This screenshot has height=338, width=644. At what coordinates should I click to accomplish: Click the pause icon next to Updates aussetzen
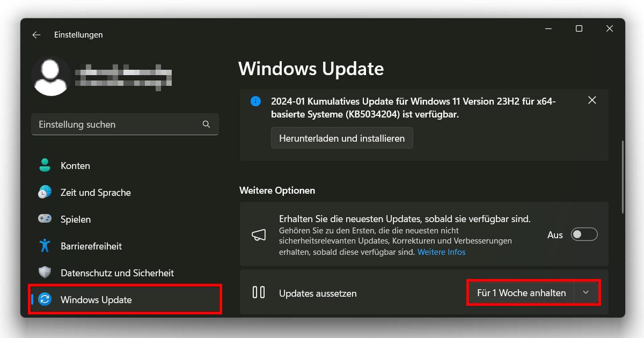[x=259, y=292]
